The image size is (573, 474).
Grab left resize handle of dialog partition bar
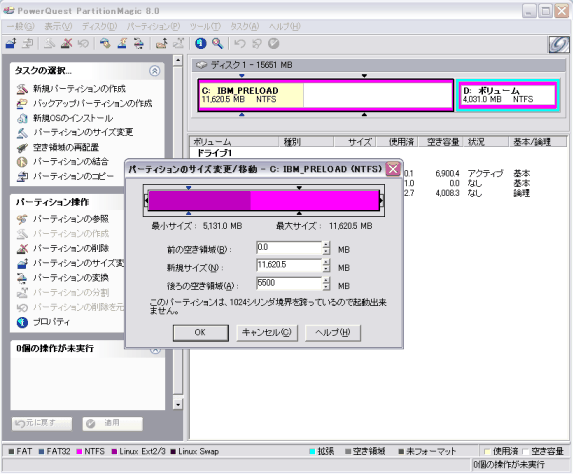[x=146, y=200]
